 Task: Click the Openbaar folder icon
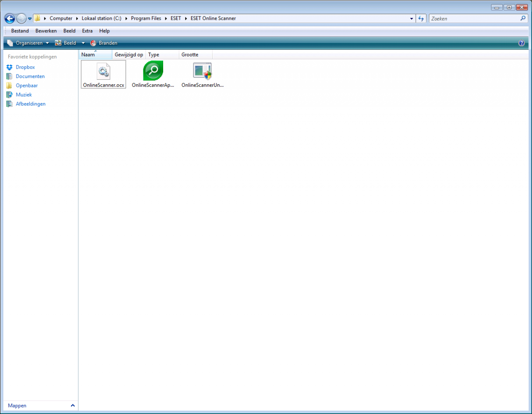[9, 86]
